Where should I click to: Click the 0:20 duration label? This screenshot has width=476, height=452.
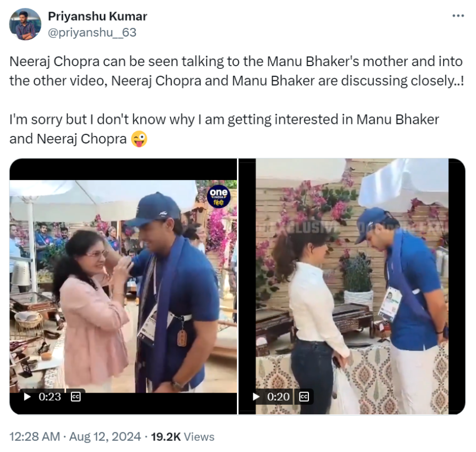[x=278, y=396]
